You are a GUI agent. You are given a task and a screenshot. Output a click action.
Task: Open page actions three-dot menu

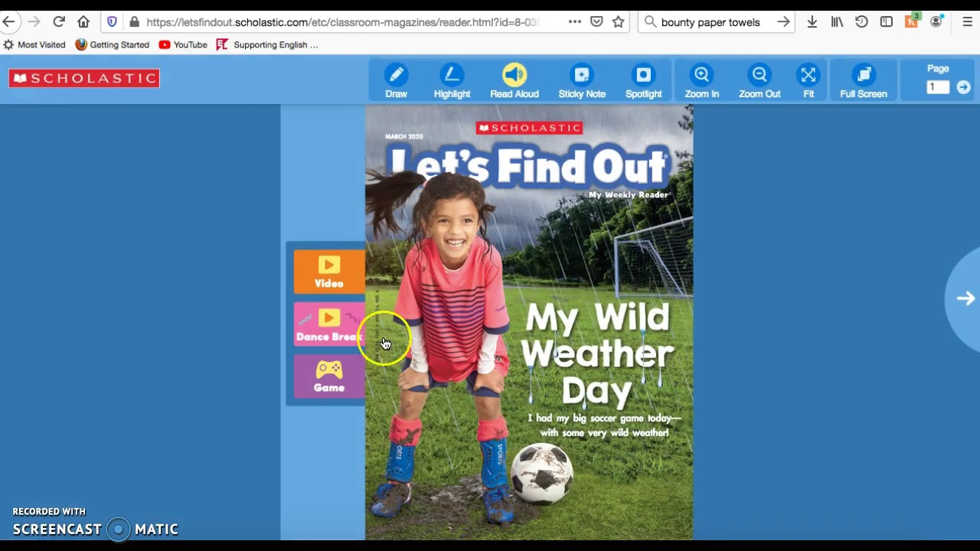pyautogui.click(x=575, y=22)
